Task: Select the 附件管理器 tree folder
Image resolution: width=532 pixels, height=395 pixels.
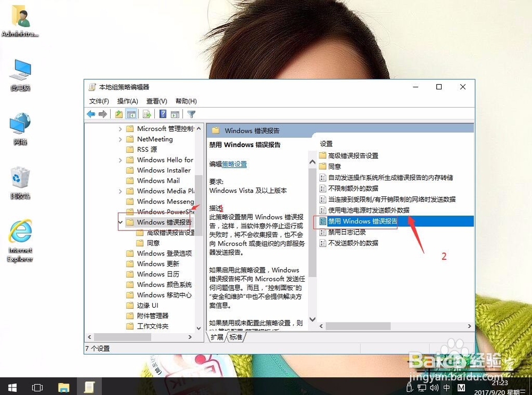Action: [147, 316]
